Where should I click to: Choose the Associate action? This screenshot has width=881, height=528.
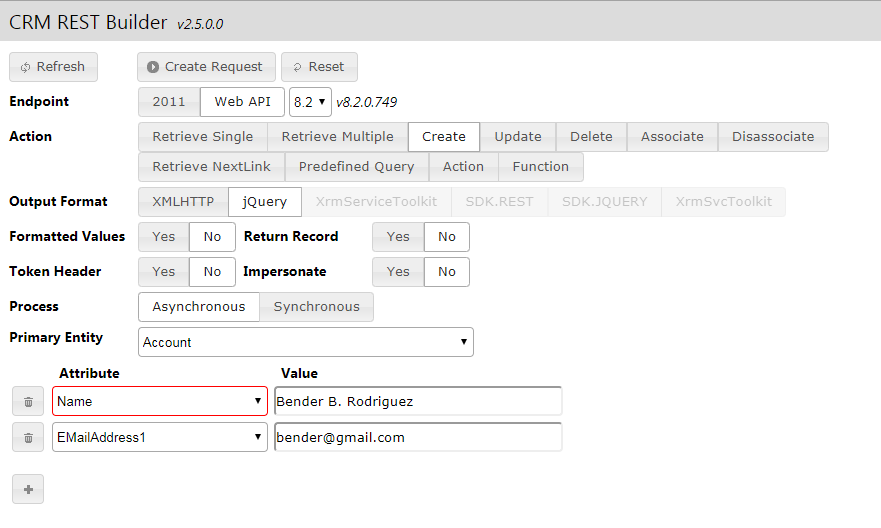pos(673,136)
